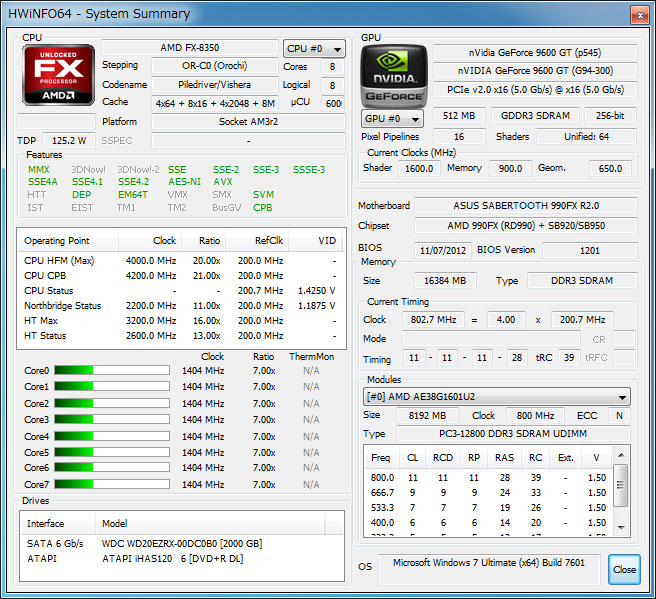Click the AES-NI feature label
This screenshot has height=599, width=656.
(x=184, y=182)
